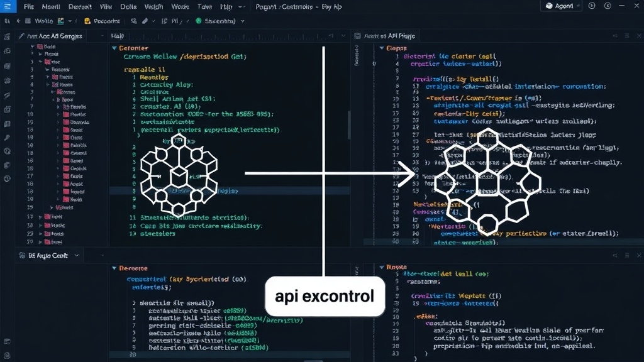The width and height of the screenshot is (644, 362).
Task: Click the square stop icon beside Wolte
Action: pyautogui.click(x=28, y=21)
